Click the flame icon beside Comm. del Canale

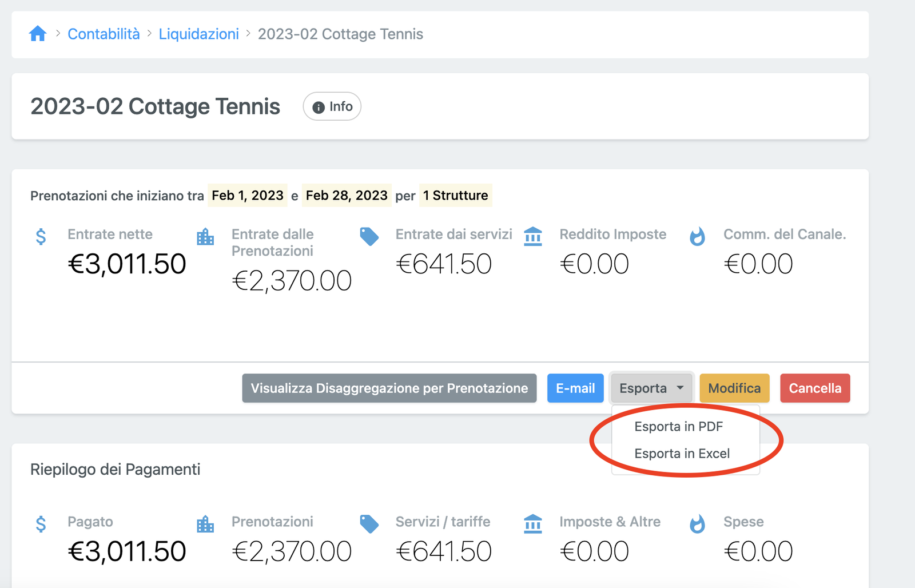coord(697,236)
